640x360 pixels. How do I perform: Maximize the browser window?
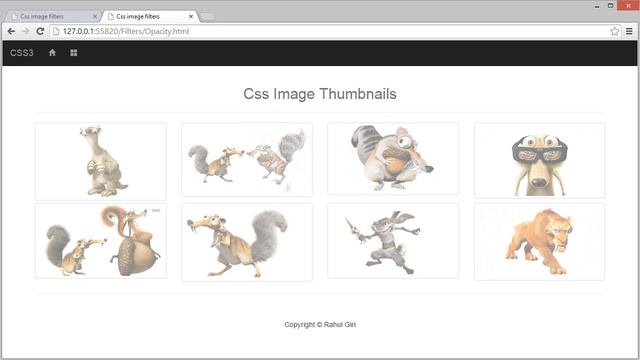coord(611,6)
